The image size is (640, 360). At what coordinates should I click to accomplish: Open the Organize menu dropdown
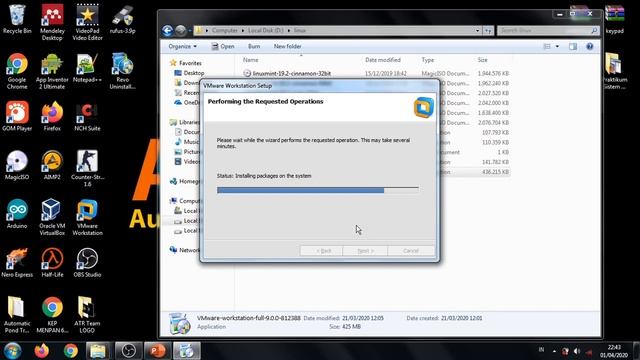pos(182,47)
